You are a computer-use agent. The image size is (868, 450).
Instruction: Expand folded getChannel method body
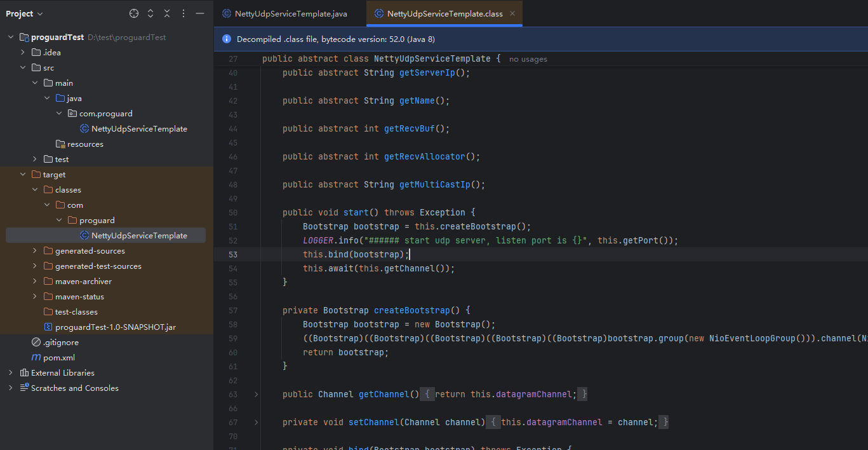[257, 395]
